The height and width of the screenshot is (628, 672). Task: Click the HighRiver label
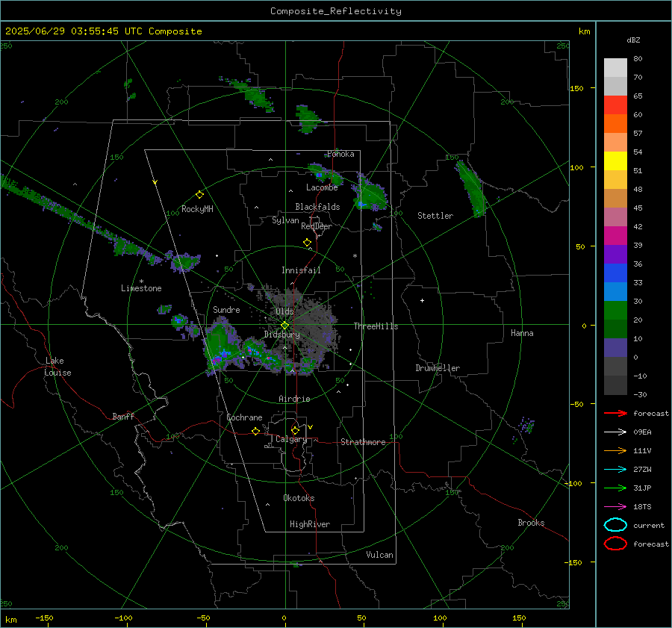coord(310,524)
